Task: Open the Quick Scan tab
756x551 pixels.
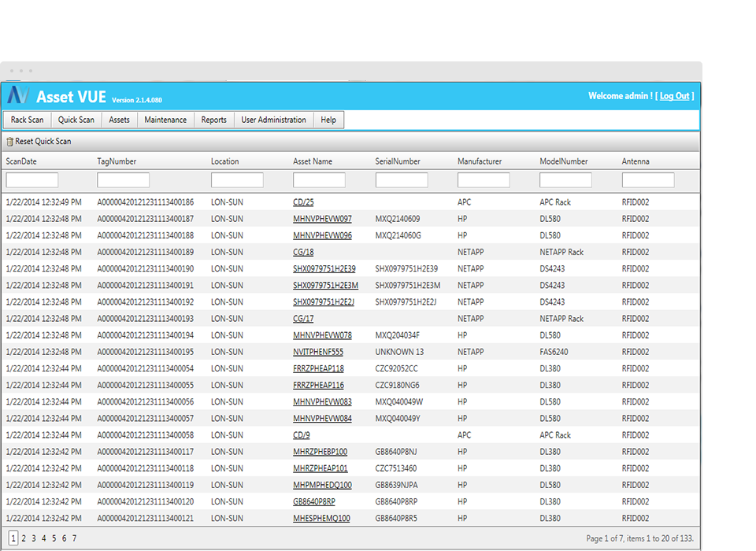Action: pyautogui.click(x=76, y=120)
